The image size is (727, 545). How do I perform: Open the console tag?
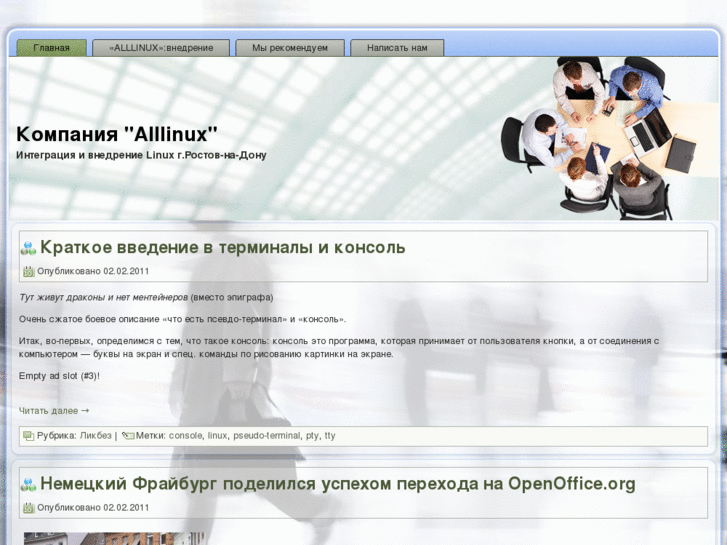[185, 436]
